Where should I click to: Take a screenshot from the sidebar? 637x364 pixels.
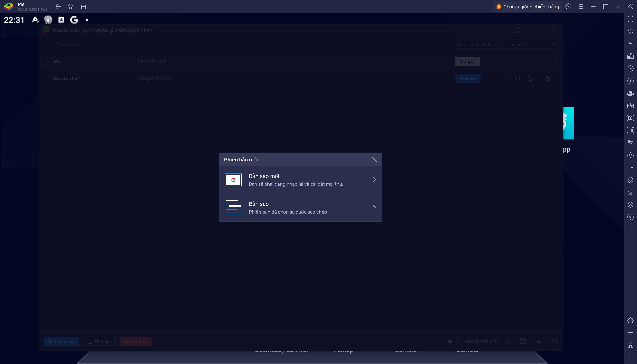tap(630, 118)
